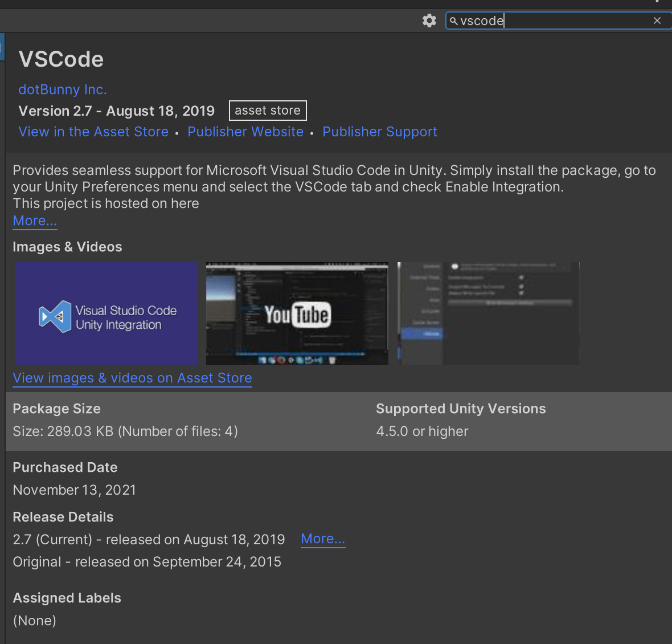Select Version 2.7 - August 18, 2019 text
672x644 pixels.
(x=117, y=111)
